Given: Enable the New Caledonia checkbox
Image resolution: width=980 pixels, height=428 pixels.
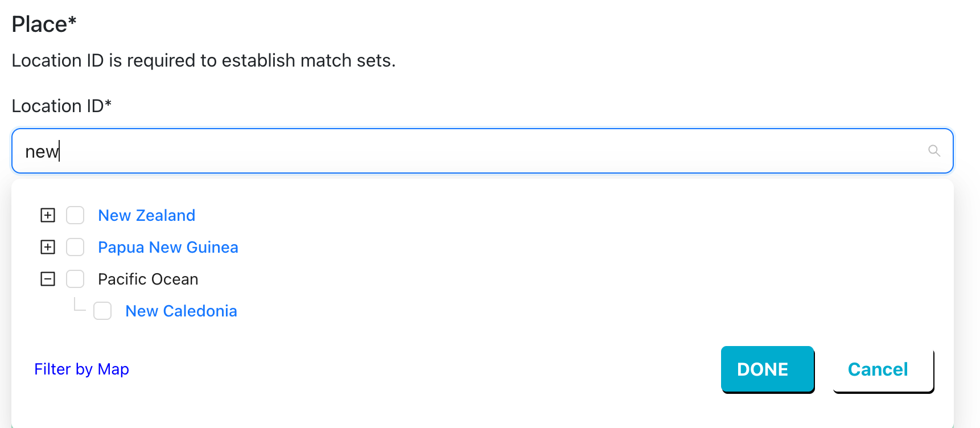Looking at the screenshot, I should click(x=102, y=311).
